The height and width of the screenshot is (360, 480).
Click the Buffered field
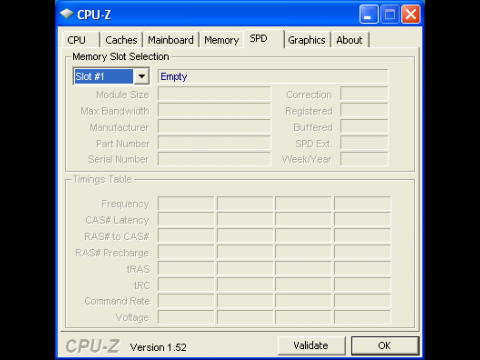(x=364, y=127)
